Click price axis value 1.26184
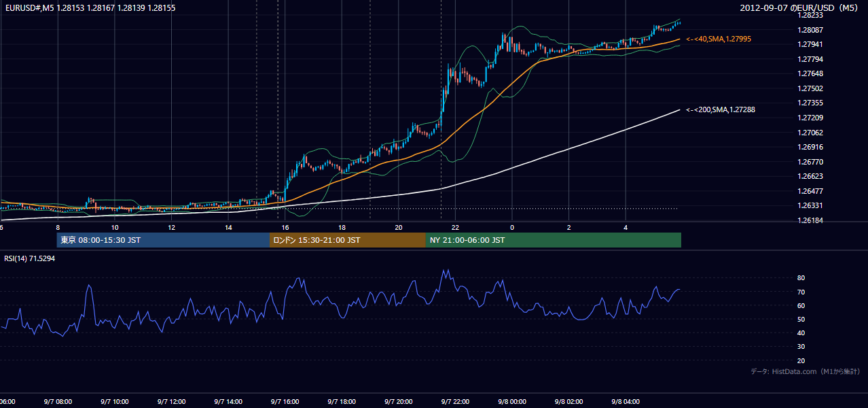Viewport: 868px width, 408px height. pos(811,220)
